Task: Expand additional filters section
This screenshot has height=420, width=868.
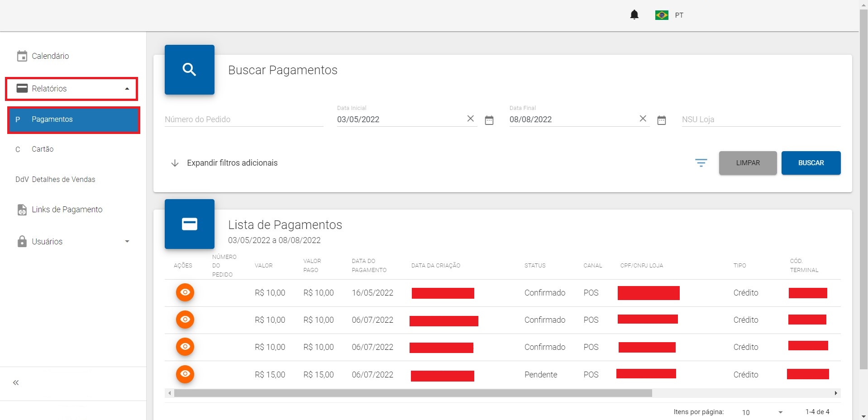Action: [x=224, y=163]
